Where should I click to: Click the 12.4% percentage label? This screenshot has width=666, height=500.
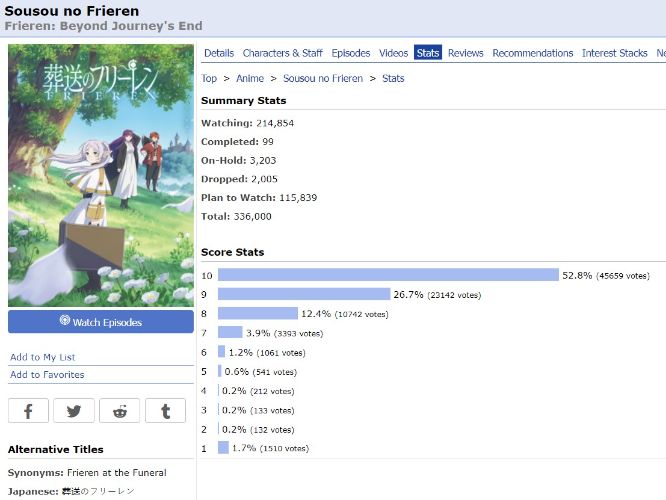(x=316, y=314)
